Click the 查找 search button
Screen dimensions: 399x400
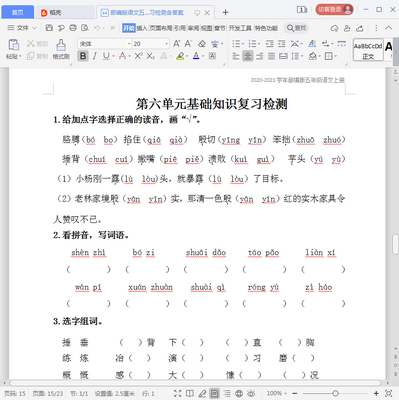pyautogui.click(x=297, y=28)
